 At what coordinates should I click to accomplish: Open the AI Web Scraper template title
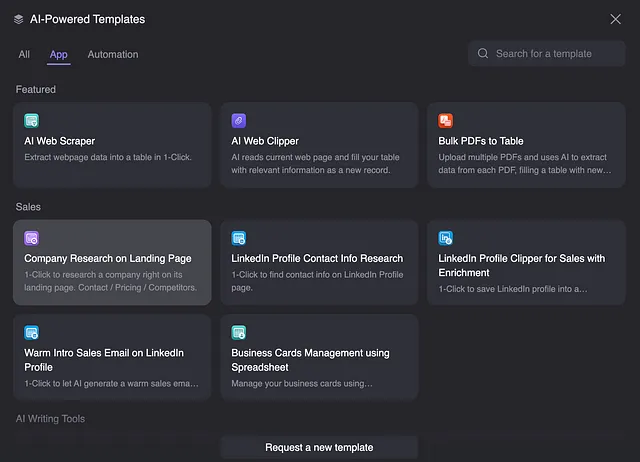click(x=60, y=141)
